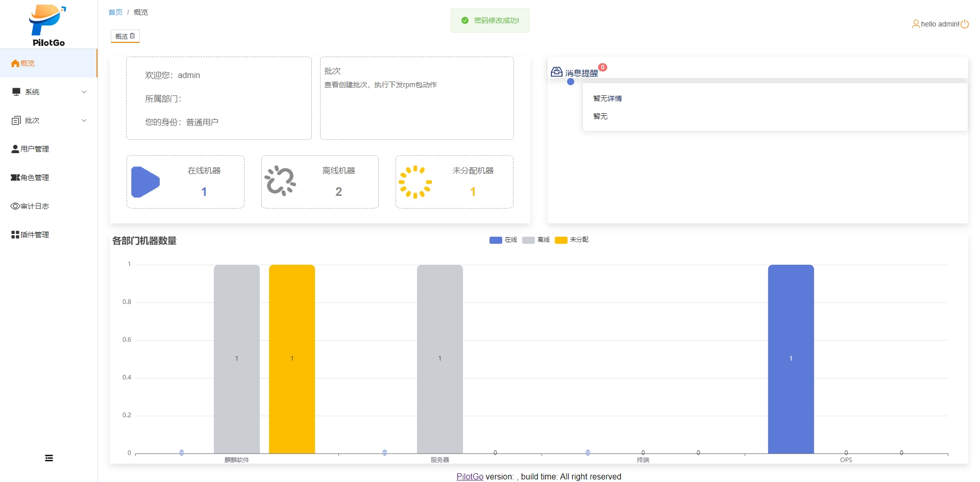The width and height of the screenshot is (980, 482).
Task: Open 用户管理 in the sidebar
Action: coord(35,149)
